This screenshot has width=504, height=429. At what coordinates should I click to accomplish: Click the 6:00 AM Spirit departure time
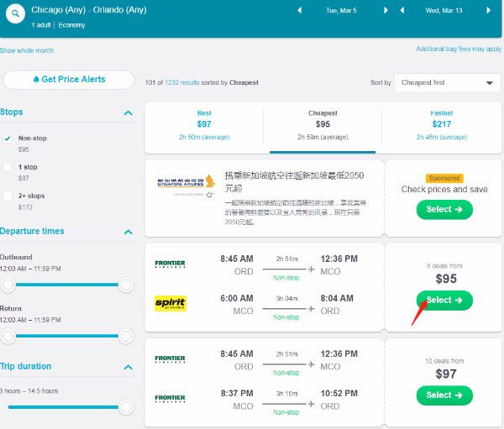click(237, 299)
